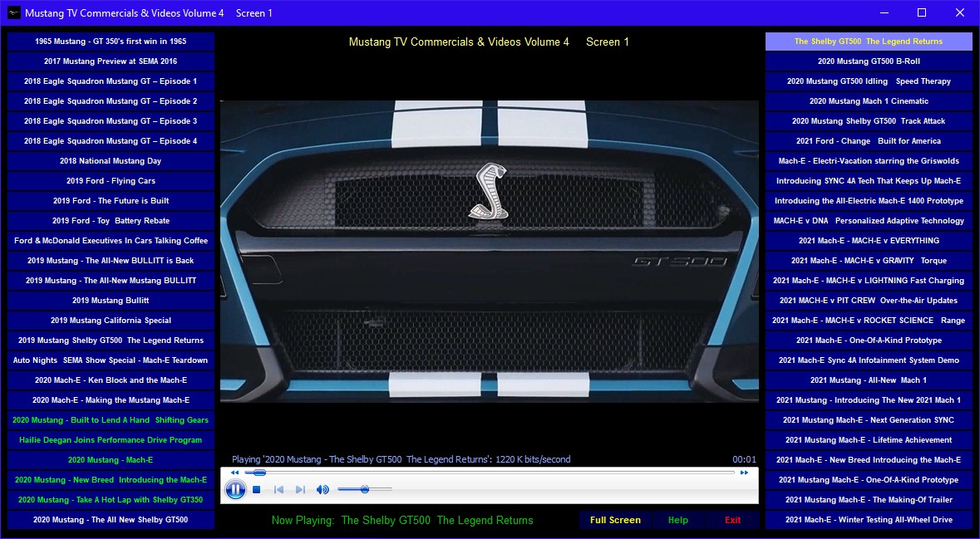Click the fast-forward double-arrow icon

click(x=744, y=473)
